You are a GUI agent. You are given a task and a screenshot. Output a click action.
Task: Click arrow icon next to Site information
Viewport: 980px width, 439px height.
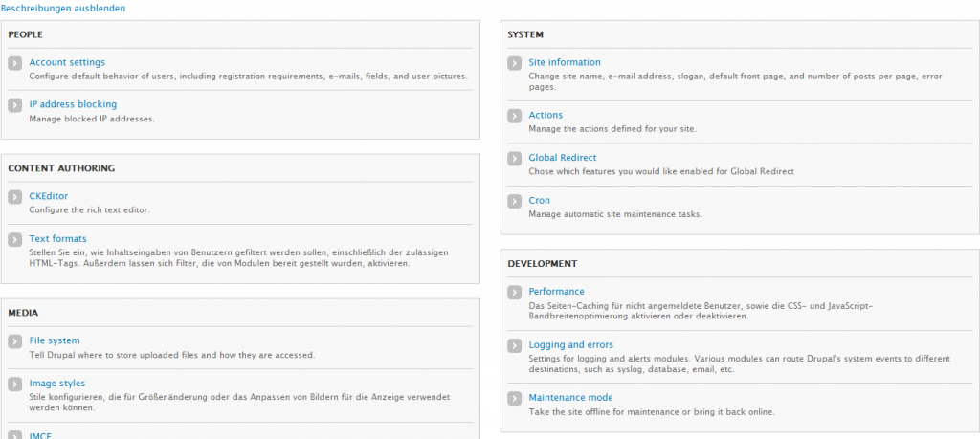514,63
